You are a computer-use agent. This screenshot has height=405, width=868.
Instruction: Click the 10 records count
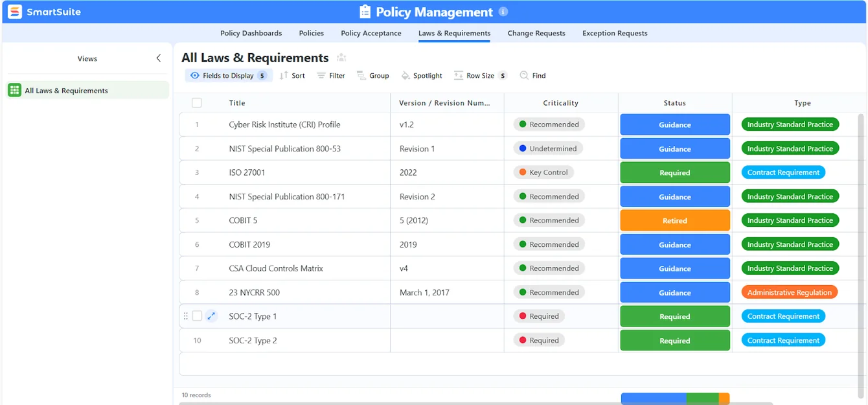click(x=196, y=395)
